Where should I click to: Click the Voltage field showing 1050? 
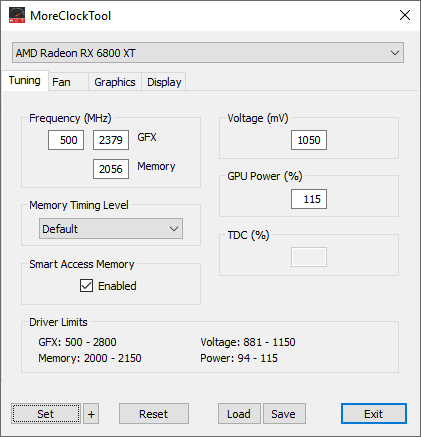pyautogui.click(x=309, y=140)
